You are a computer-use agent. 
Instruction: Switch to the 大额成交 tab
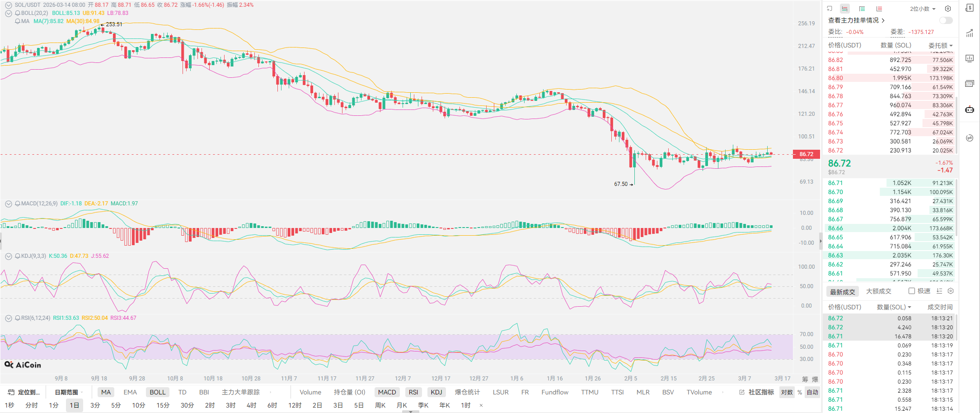click(878, 291)
